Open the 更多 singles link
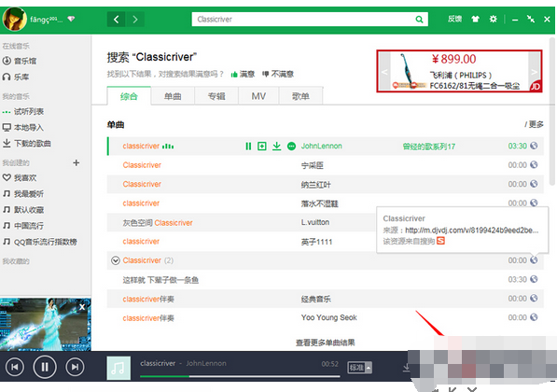This screenshot has height=392, width=557. (535, 124)
